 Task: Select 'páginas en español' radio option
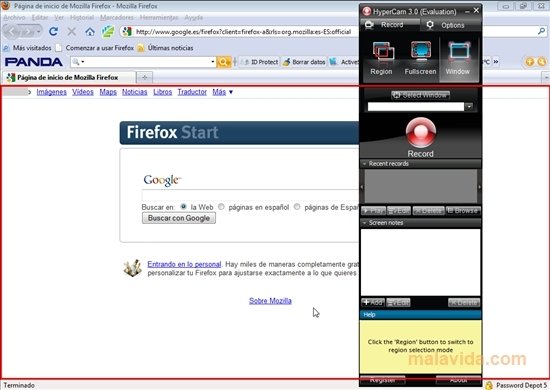click(221, 207)
